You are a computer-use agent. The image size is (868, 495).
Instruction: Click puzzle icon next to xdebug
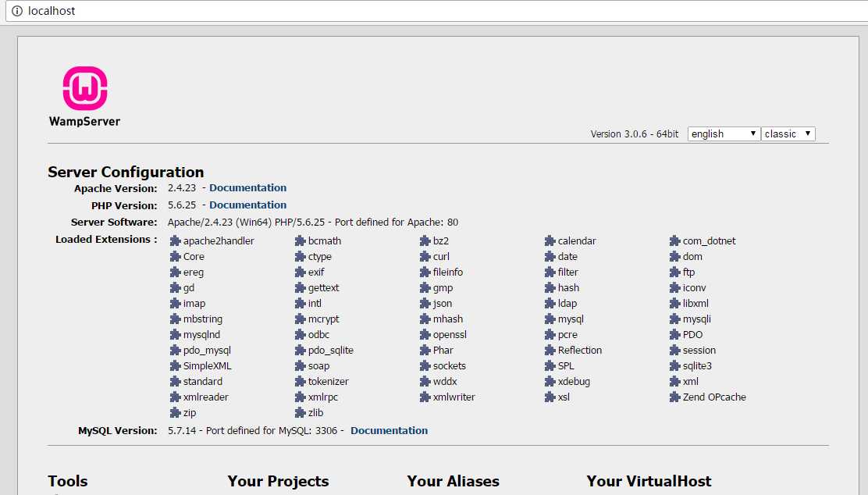550,382
